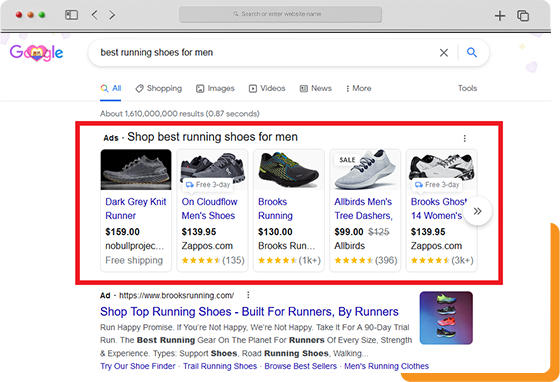Open Shop Top Running Shoes ad link
This screenshot has width=560, height=382.
(249, 312)
